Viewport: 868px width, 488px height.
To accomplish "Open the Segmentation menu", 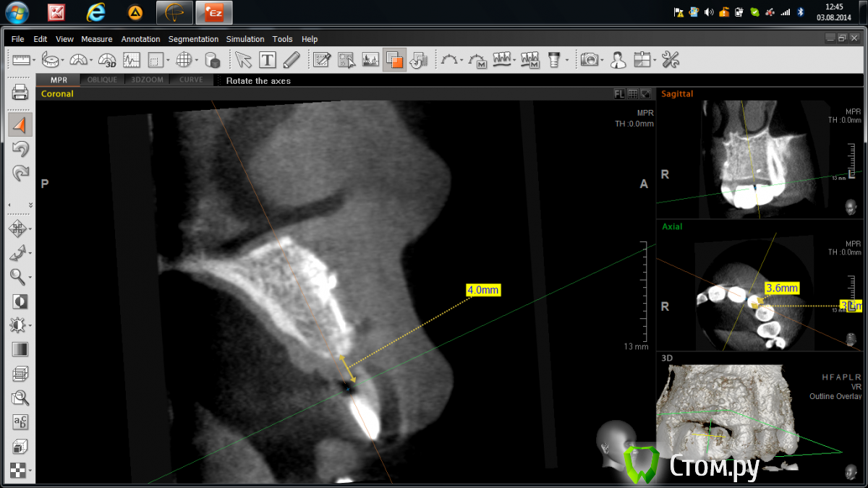I will point(193,39).
